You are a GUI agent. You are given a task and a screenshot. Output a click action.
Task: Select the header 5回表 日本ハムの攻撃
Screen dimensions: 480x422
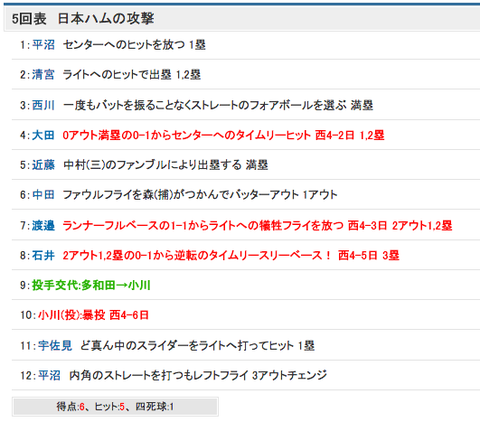pyautogui.click(x=83, y=19)
